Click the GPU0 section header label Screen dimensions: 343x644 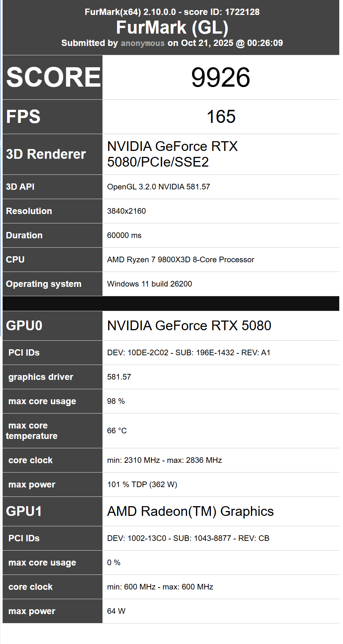click(x=24, y=326)
